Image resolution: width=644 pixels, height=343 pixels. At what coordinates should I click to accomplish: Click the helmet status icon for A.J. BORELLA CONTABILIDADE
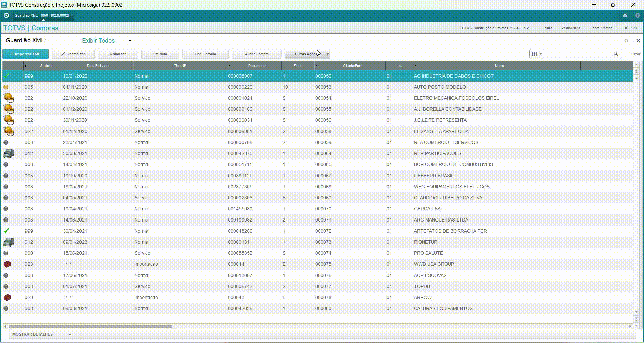(9, 109)
